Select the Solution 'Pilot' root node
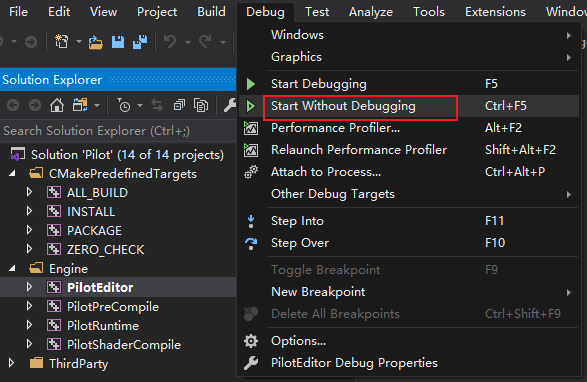 coord(127,155)
